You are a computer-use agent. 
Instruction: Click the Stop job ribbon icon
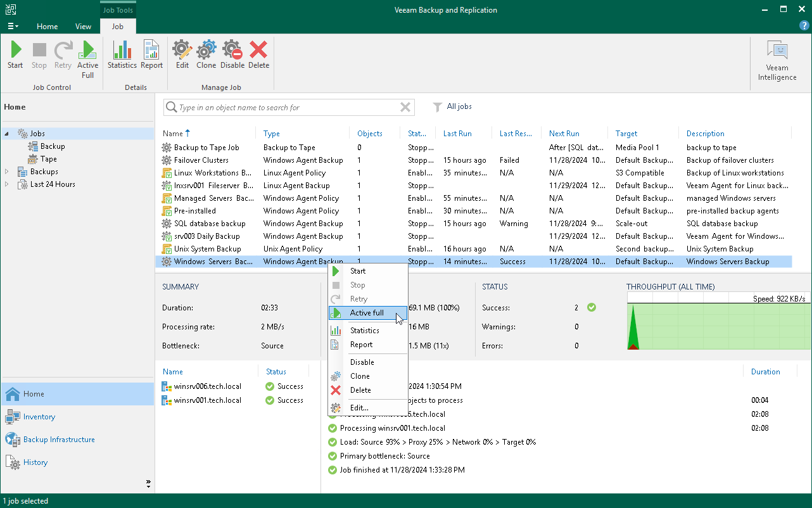click(x=39, y=50)
